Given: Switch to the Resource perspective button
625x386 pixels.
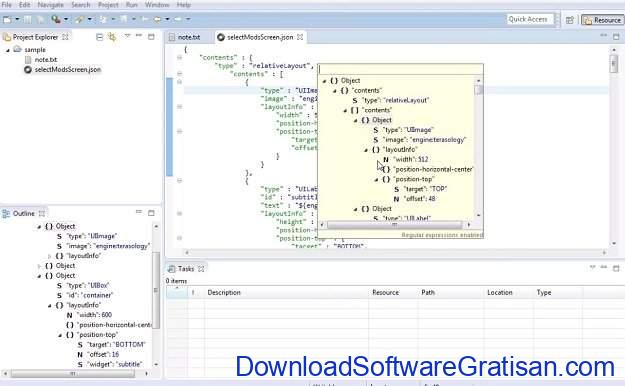Looking at the screenshot, I should (x=602, y=20).
